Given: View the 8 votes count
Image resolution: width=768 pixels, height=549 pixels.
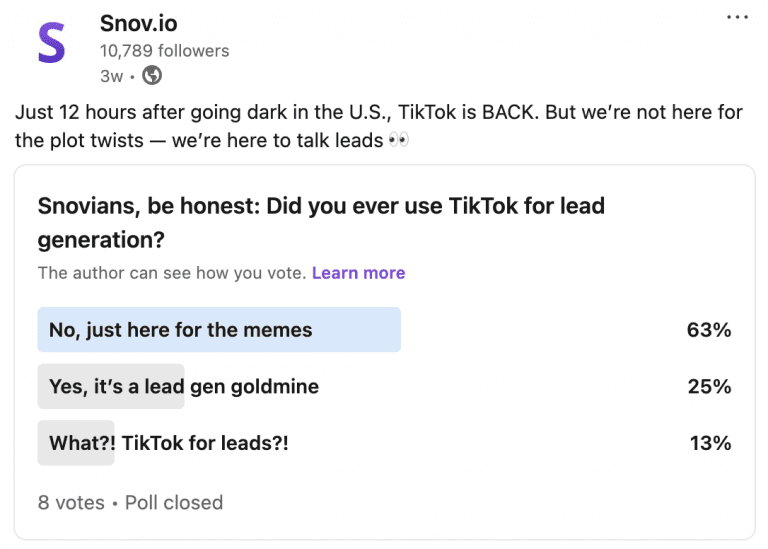Looking at the screenshot, I should tap(71, 502).
